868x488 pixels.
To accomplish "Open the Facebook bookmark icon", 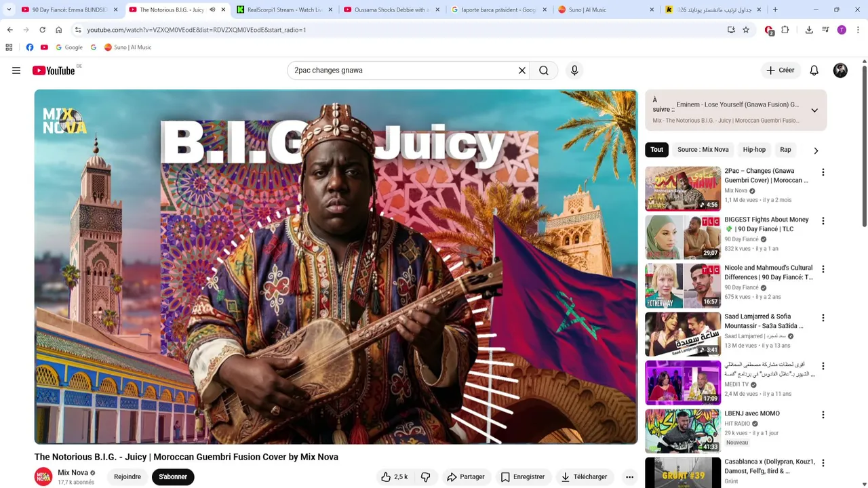I will pos(30,47).
